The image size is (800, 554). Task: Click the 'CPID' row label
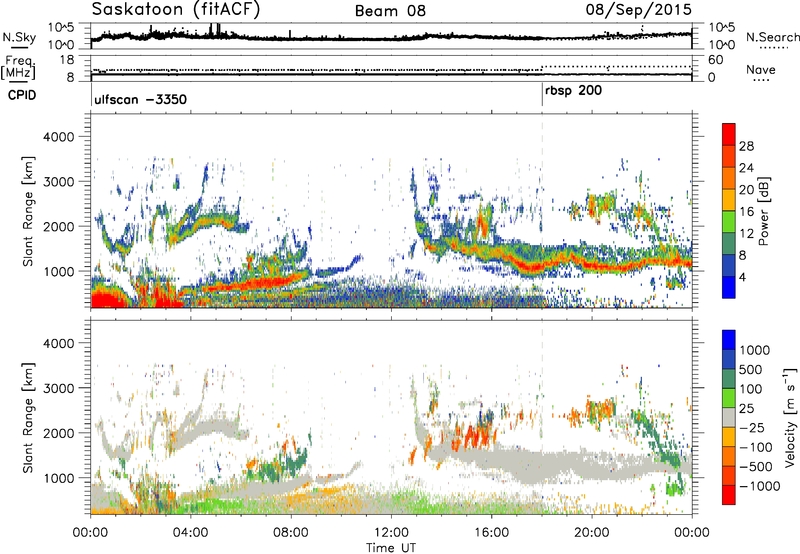(x=22, y=95)
